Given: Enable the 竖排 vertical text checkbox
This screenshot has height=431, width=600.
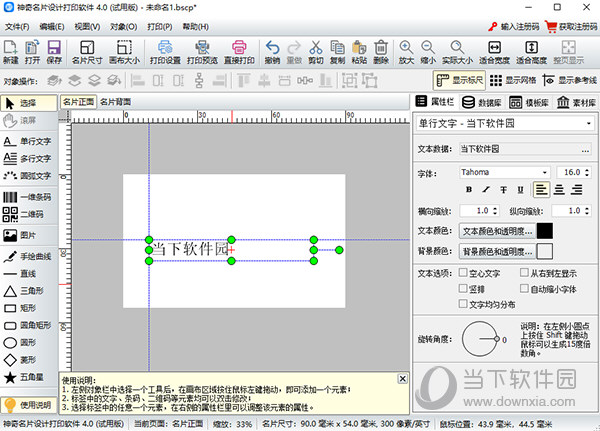Looking at the screenshot, I should coord(463,288).
